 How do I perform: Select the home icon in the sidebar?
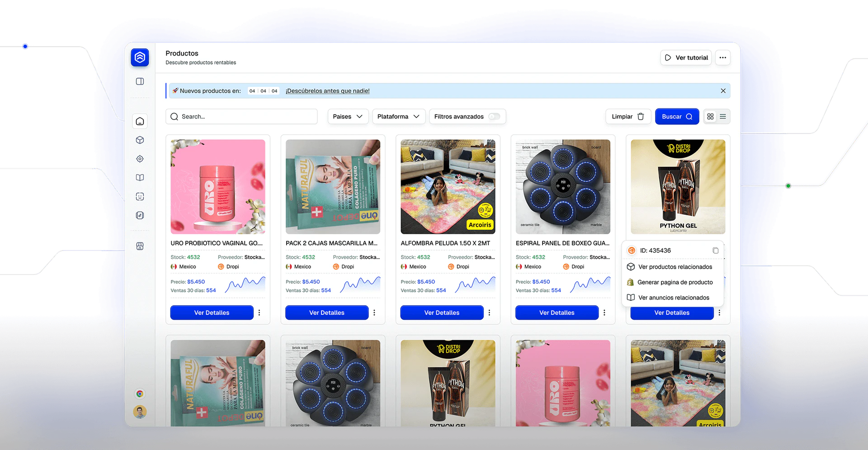click(x=140, y=121)
